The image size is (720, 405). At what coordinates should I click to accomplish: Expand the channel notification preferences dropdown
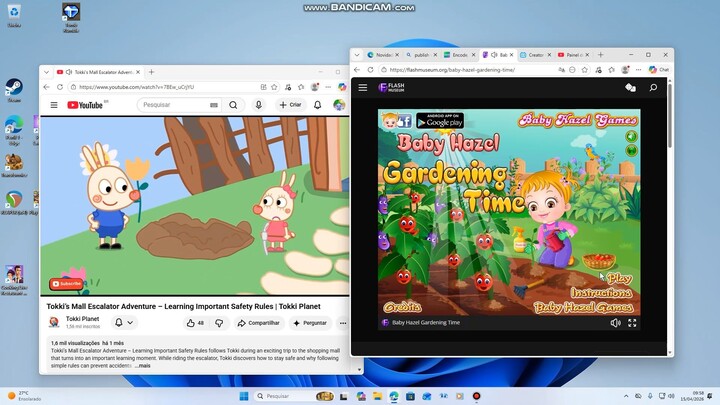click(124, 323)
